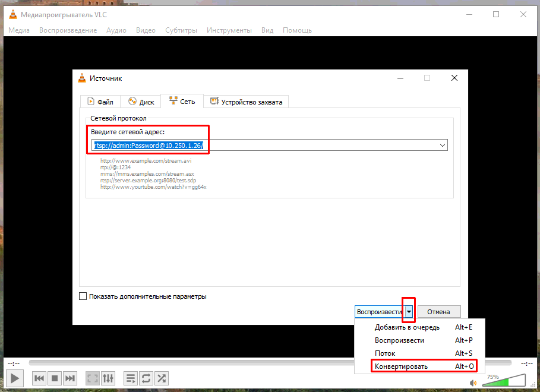The height and width of the screenshot is (392, 540).
Task: Choose Добавить в очередь from menu
Action: pos(419,327)
